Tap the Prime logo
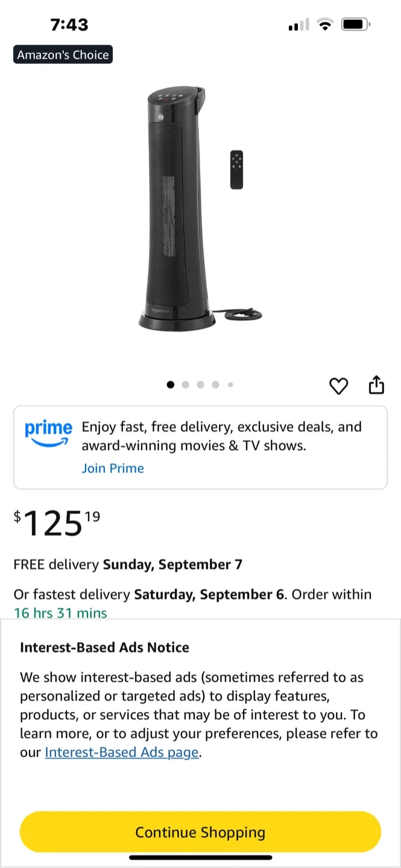 48,433
